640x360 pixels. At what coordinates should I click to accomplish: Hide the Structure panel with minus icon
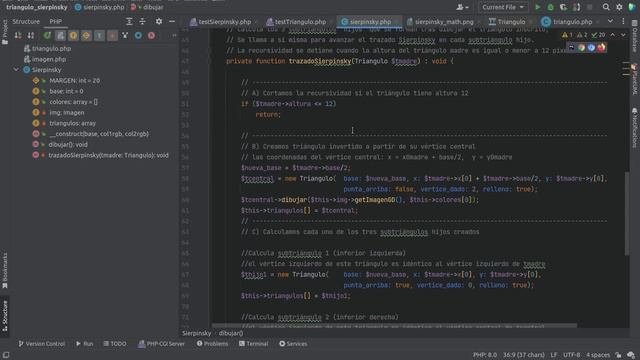click(172, 21)
